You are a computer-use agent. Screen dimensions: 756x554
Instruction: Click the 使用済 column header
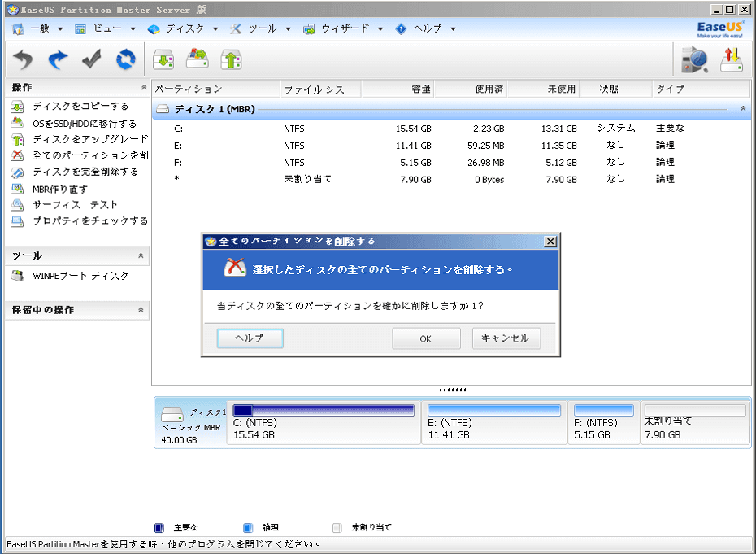(471, 89)
